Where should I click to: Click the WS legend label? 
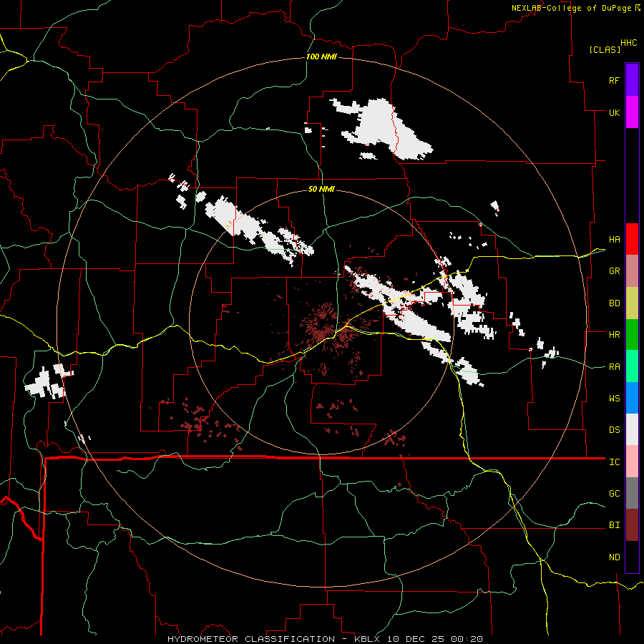[614, 399]
